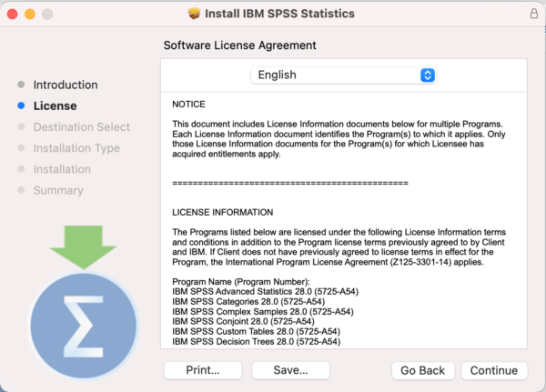Click the package icon beside installer title
546x392 pixels.
tap(194, 14)
